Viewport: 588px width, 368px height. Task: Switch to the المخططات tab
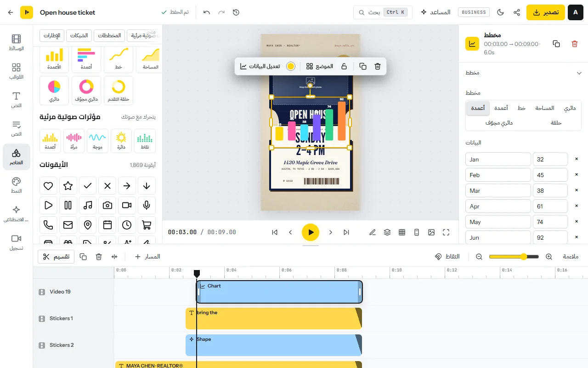click(x=109, y=36)
